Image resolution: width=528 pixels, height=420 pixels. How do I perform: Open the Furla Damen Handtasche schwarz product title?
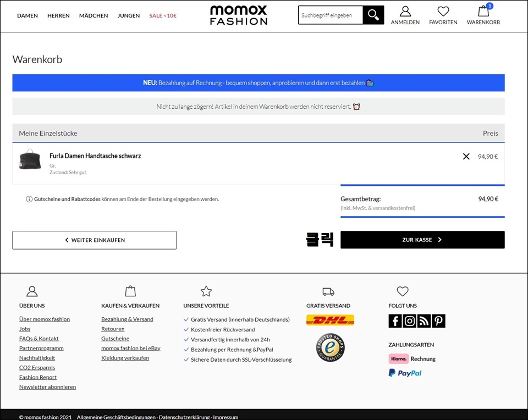pos(95,156)
